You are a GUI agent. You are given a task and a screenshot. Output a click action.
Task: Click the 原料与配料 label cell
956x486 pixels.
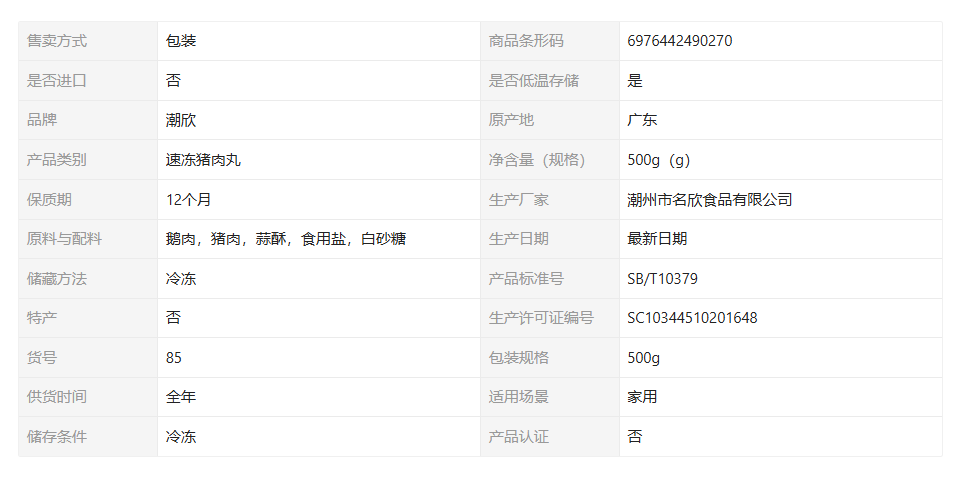coord(88,239)
